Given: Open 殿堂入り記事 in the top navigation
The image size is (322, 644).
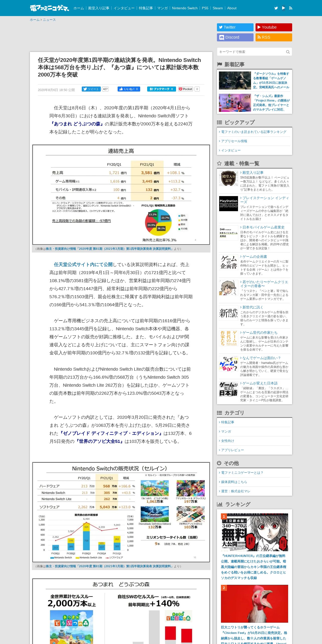Looking at the screenshot, I should [99, 8].
